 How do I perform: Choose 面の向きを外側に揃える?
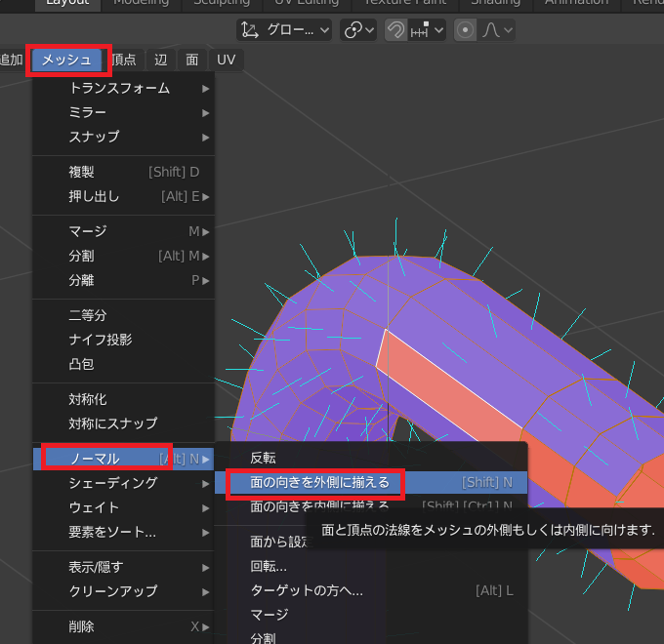[x=371, y=482]
